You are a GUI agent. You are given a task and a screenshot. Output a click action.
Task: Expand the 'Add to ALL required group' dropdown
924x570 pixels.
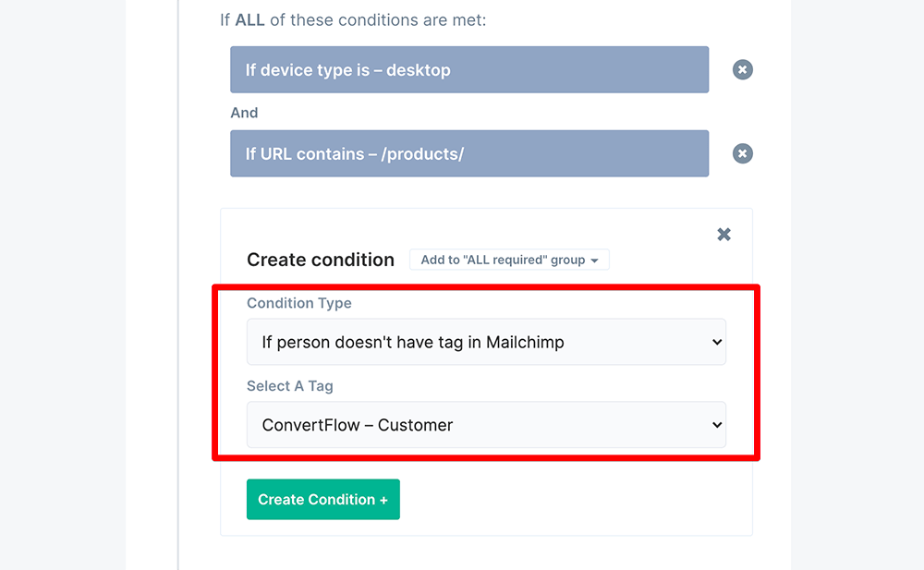tap(509, 260)
